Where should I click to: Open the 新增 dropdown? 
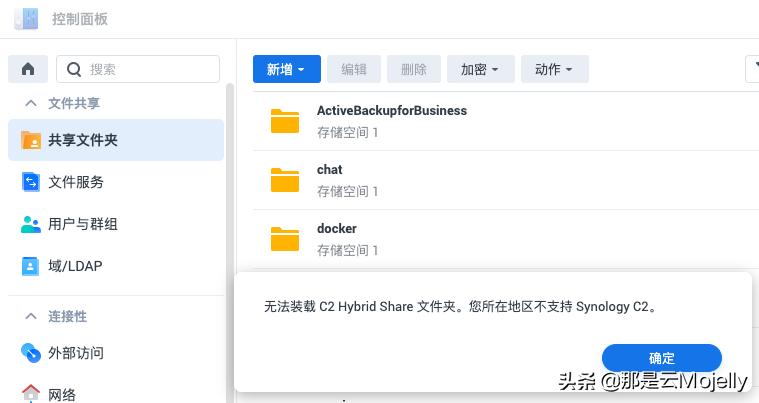[287, 69]
